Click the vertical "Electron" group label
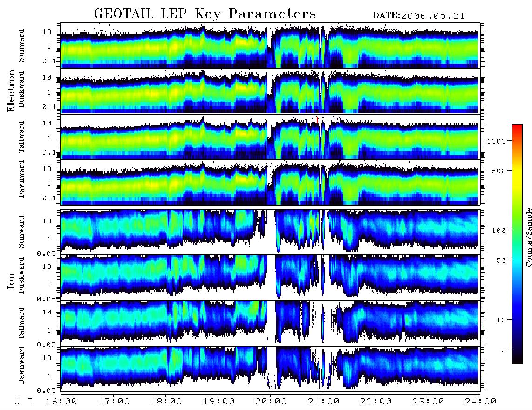 (11, 91)
